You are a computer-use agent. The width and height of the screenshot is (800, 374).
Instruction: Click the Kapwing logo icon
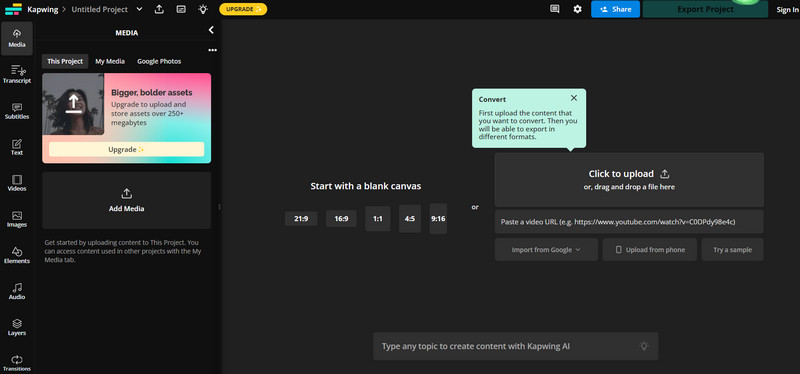coord(14,9)
